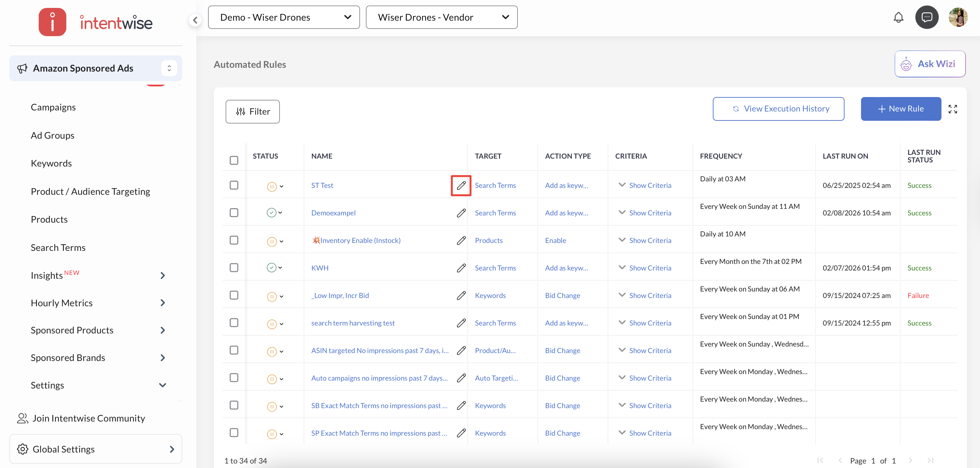Open Search Terms sidebar item
This screenshot has height=468, width=980.
[x=58, y=248]
